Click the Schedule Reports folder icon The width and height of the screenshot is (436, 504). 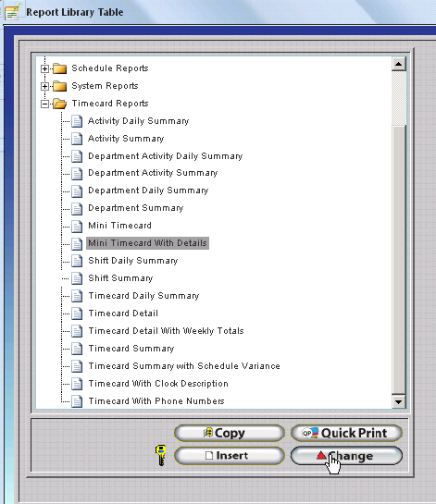click(x=60, y=68)
